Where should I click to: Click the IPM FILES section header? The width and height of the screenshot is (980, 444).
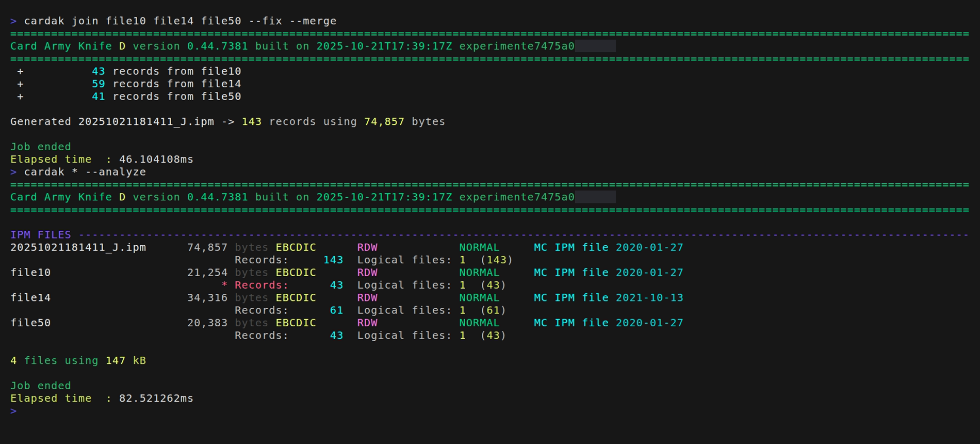(x=41, y=235)
